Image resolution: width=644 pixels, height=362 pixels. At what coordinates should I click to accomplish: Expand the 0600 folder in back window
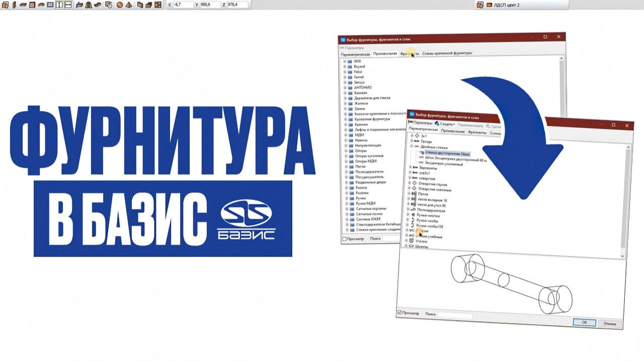tap(345, 61)
